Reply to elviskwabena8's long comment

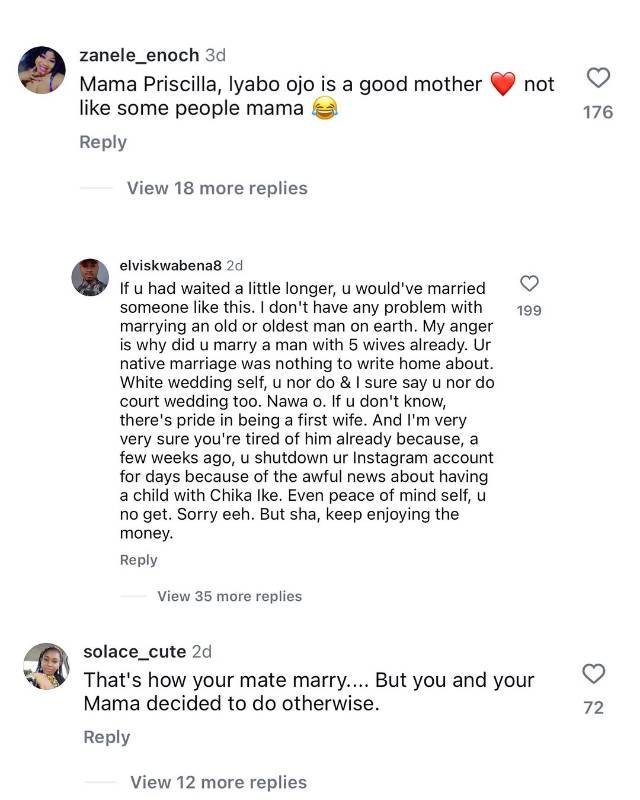(138, 560)
